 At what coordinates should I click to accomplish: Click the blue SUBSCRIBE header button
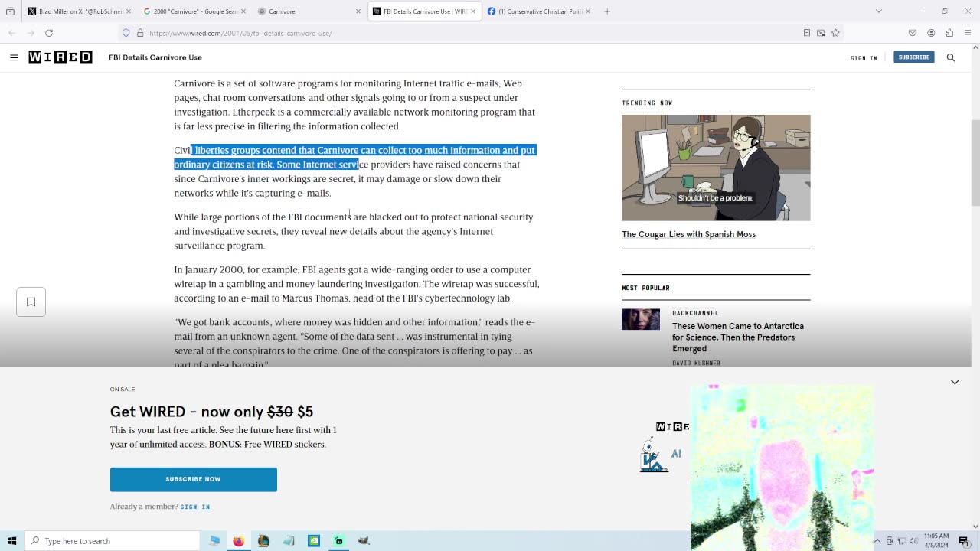pyautogui.click(x=913, y=57)
